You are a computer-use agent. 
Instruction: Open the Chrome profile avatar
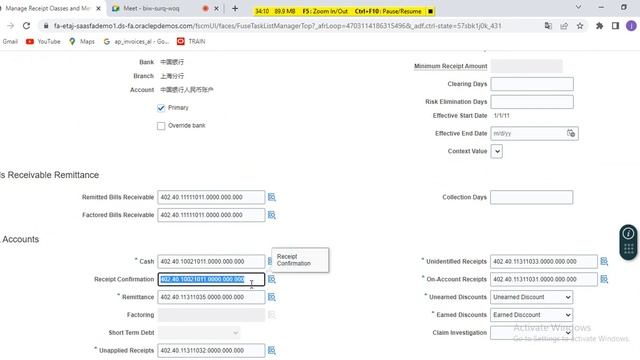pyautogui.click(x=631, y=26)
